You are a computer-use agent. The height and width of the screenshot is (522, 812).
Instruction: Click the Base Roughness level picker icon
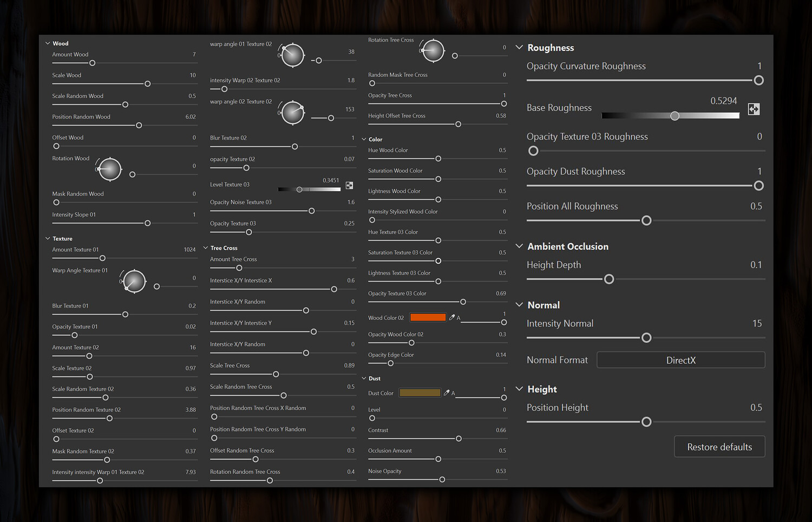pos(754,109)
